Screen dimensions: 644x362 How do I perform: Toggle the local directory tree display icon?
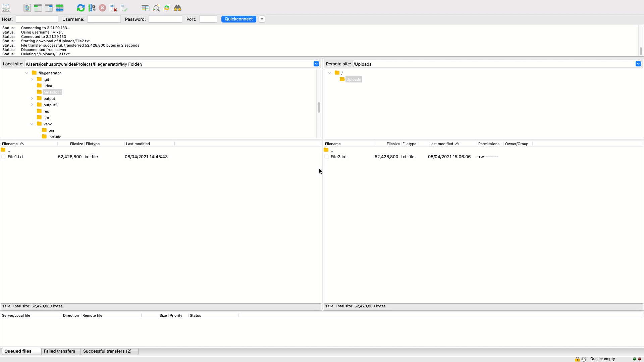(38, 8)
